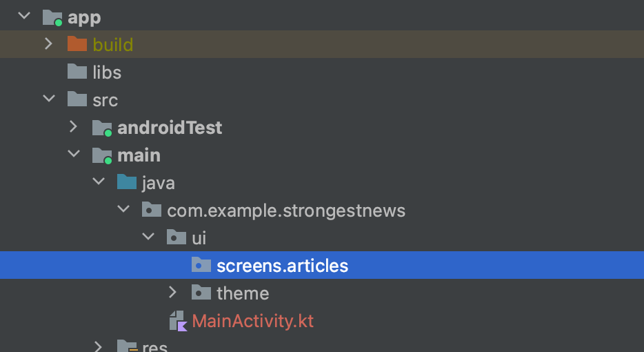Collapse the ui package

coord(148,237)
